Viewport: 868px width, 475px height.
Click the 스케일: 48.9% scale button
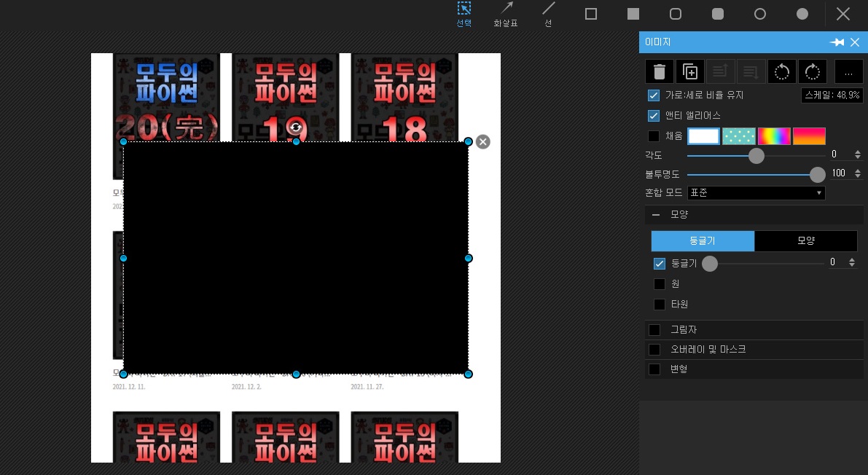tap(832, 95)
